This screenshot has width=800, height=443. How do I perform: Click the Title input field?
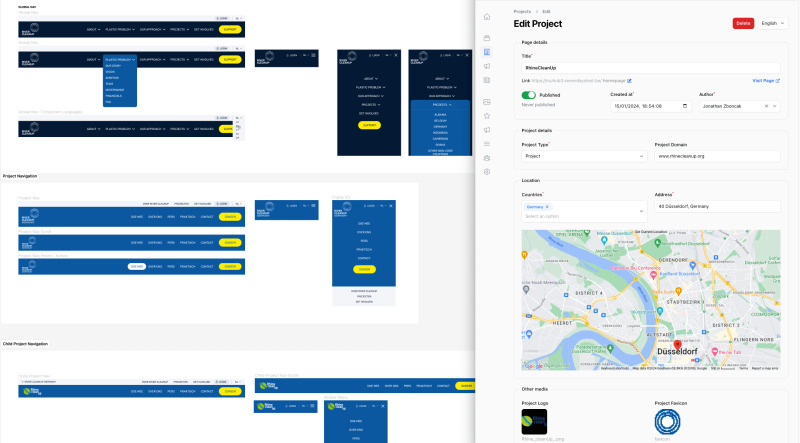(650, 67)
